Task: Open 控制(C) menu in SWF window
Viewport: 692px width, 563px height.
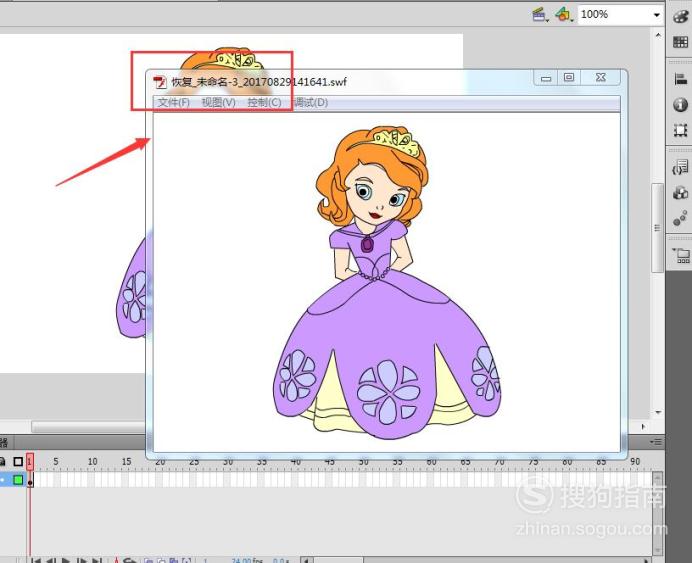Action: click(264, 103)
